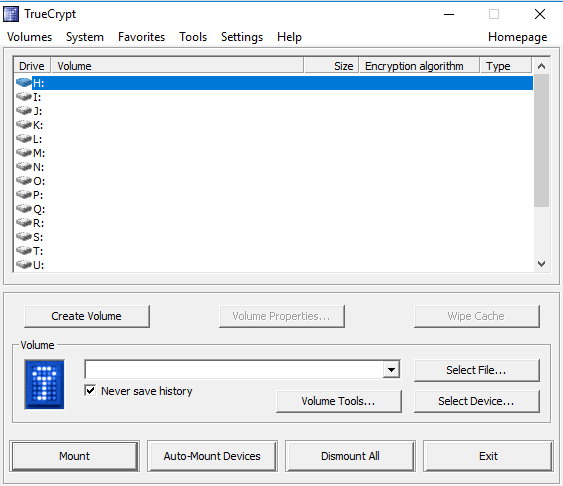Click the Size column header
563x486 pixels.
click(x=331, y=66)
